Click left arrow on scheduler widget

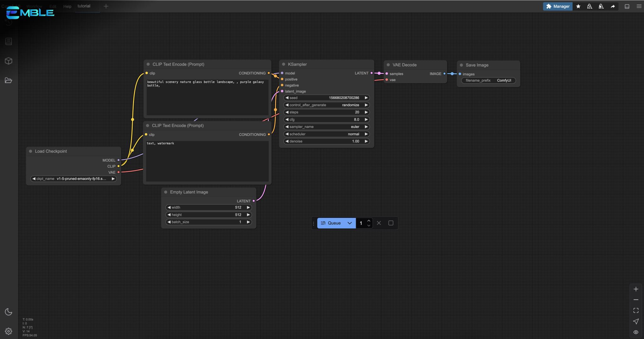287,134
